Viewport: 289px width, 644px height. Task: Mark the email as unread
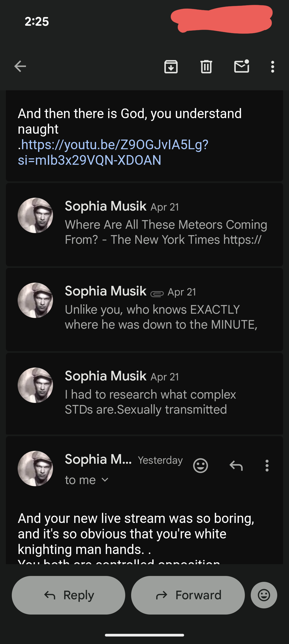(x=242, y=66)
